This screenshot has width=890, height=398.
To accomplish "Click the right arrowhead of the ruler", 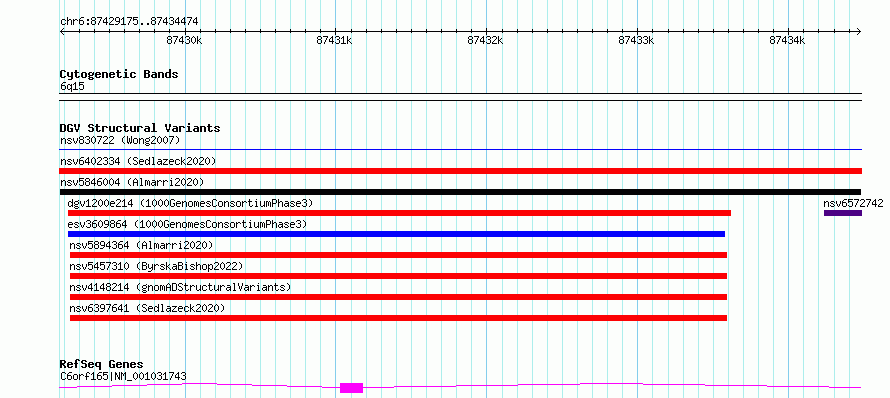I will point(859,31).
